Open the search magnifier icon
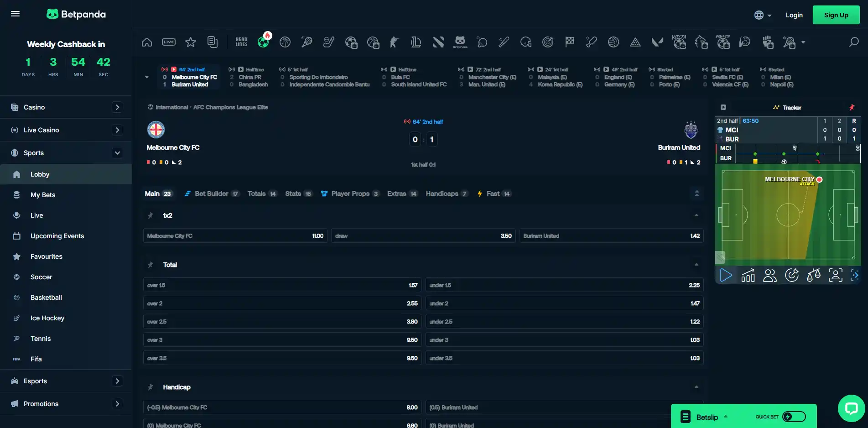 [x=854, y=42]
